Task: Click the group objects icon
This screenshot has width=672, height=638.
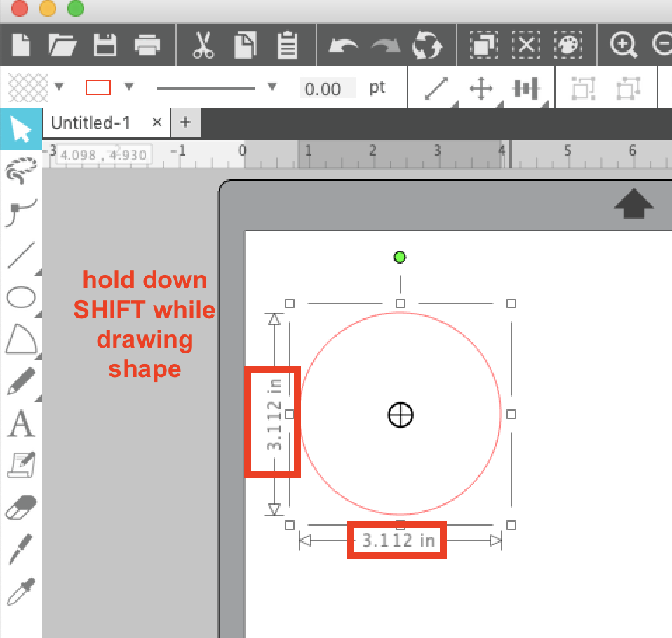Action: (x=584, y=88)
